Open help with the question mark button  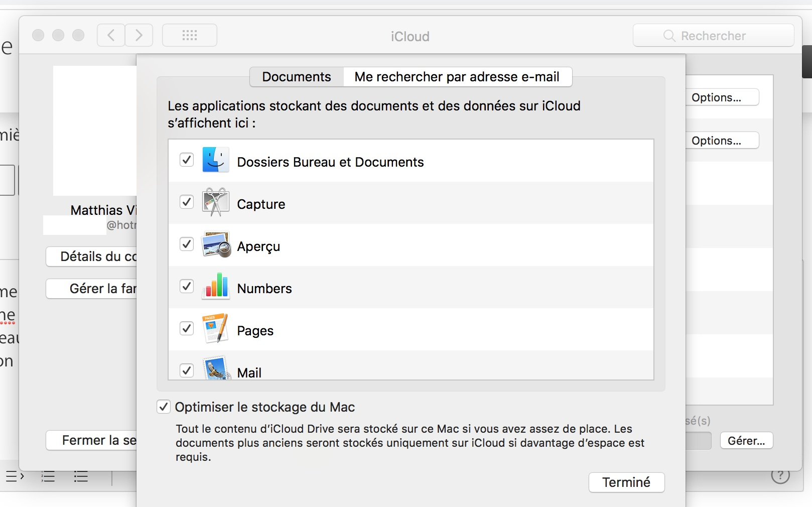(780, 475)
